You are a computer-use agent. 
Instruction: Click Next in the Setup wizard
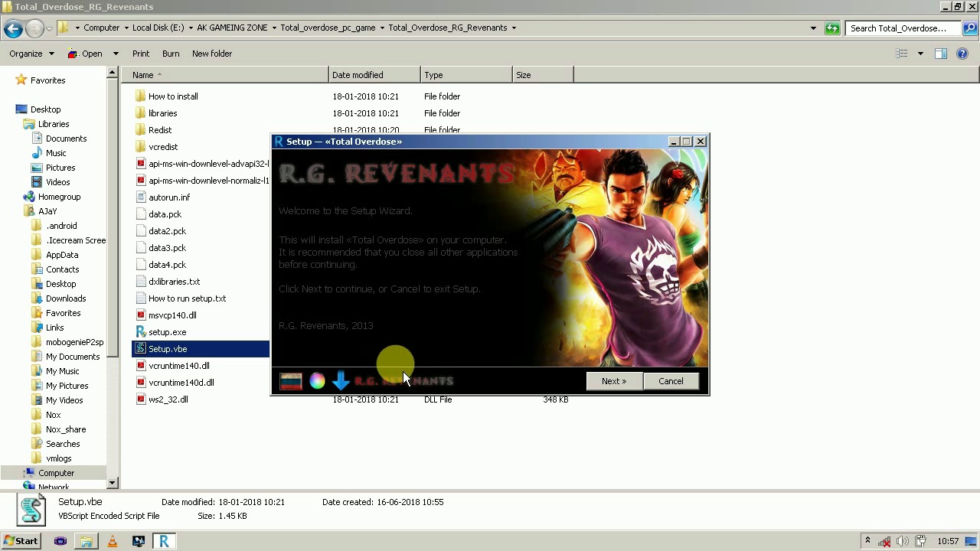[x=614, y=381]
